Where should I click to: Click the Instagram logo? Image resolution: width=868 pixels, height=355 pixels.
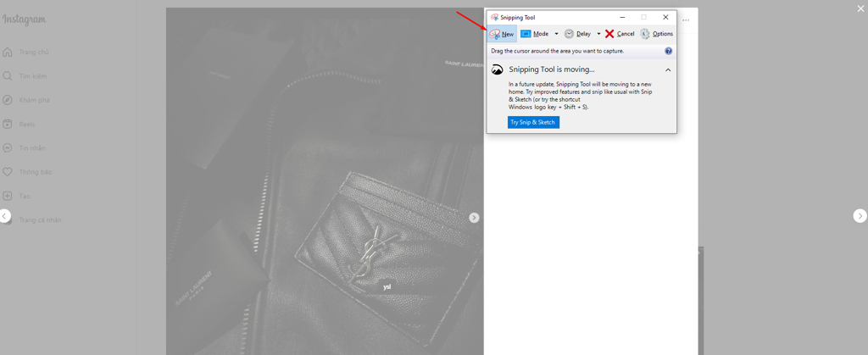click(x=24, y=19)
